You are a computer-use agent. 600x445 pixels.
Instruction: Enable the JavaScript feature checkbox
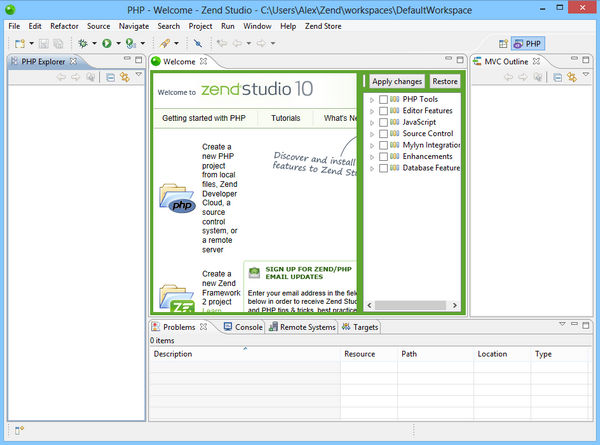[x=384, y=123]
